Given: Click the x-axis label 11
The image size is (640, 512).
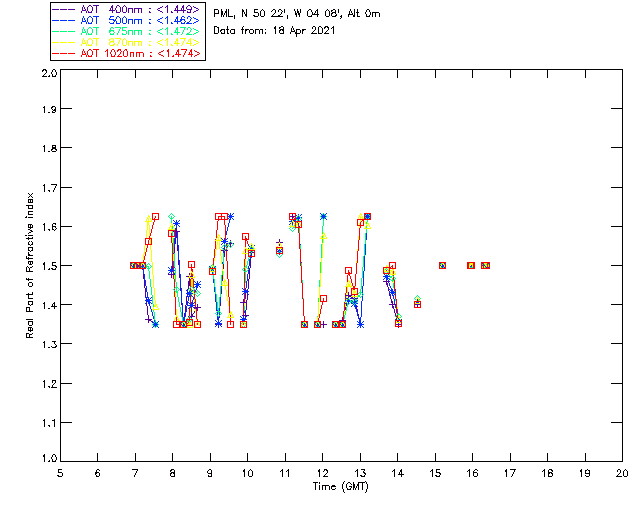Looking at the screenshot, I should coord(285,473).
